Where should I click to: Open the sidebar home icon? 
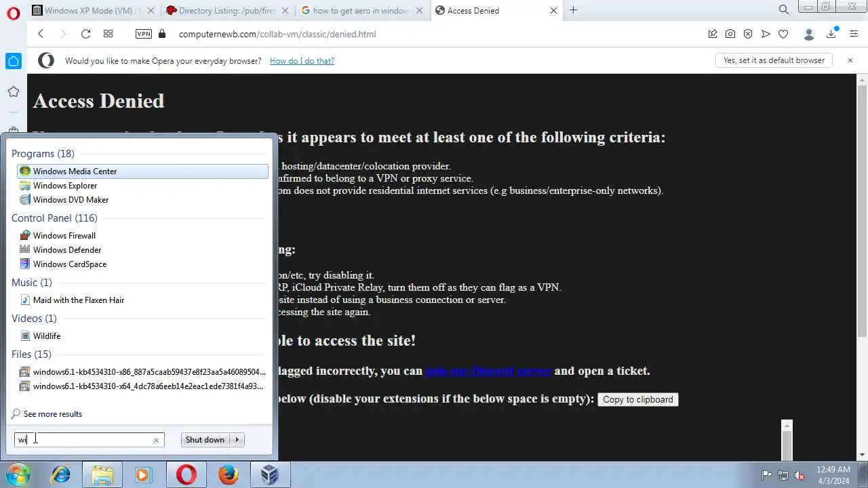(13, 61)
